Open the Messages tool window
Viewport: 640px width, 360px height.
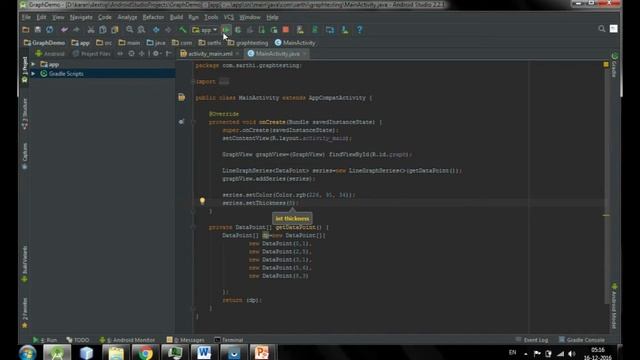coord(185,340)
